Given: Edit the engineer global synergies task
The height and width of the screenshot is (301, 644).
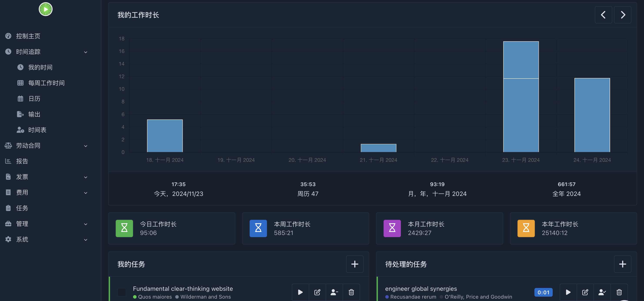Looking at the screenshot, I should tap(585, 292).
